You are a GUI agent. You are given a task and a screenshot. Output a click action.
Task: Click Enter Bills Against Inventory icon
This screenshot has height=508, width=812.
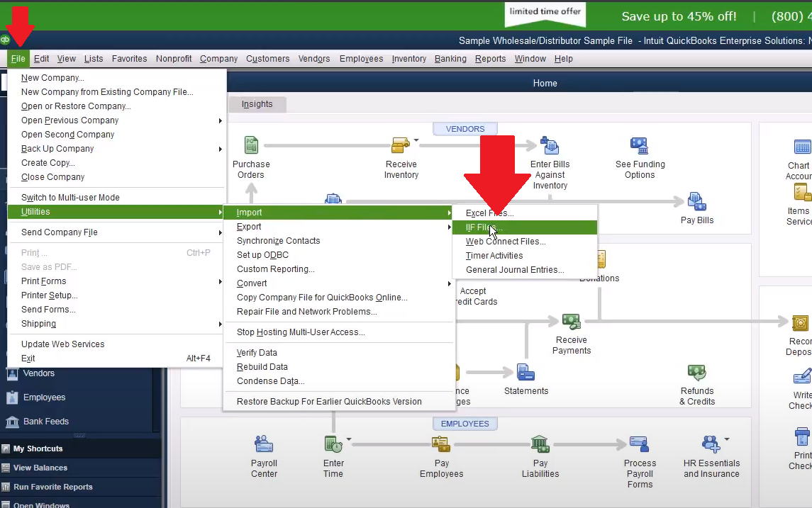[x=550, y=146]
